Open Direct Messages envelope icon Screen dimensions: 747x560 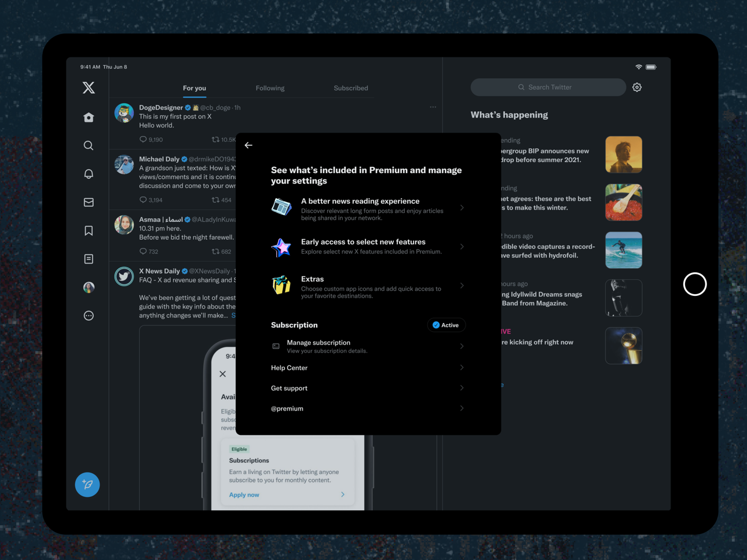(x=89, y=202)
